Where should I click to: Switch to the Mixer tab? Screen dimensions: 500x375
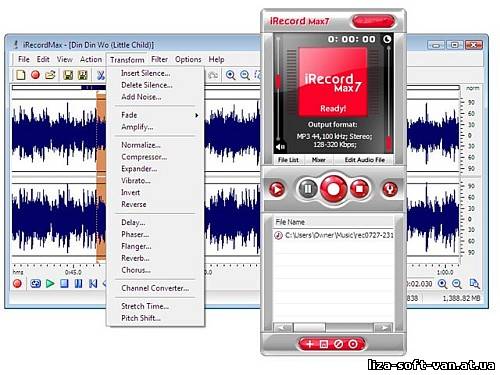click(x=318, y=160)
